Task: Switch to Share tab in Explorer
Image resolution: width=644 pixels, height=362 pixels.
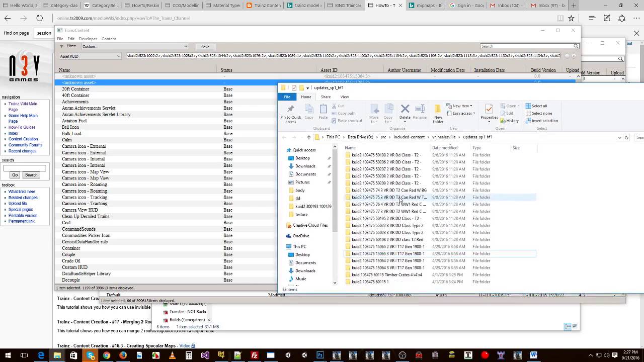Action: (x=326, y=97)
